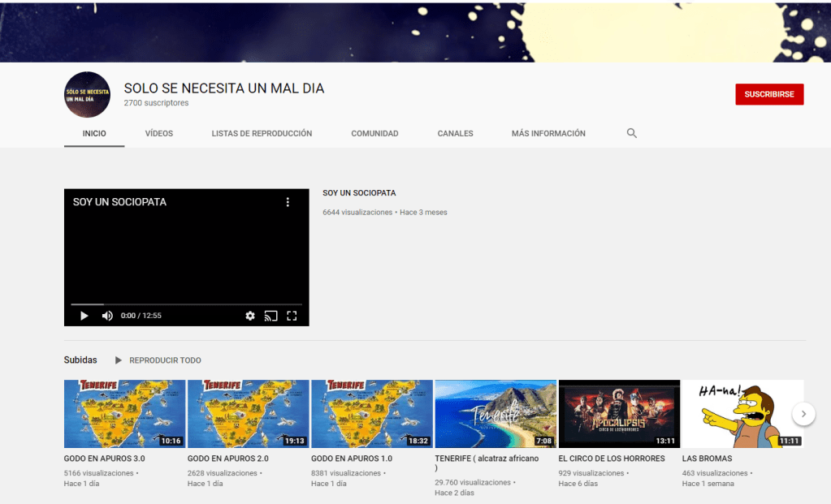Open video player settings gear
This screenshot has width=831, height=504.
coord(250,316)
